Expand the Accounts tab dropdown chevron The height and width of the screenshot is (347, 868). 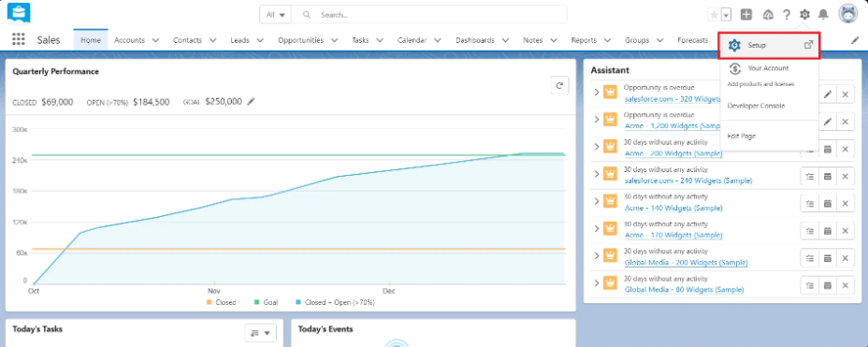point(155,40)
